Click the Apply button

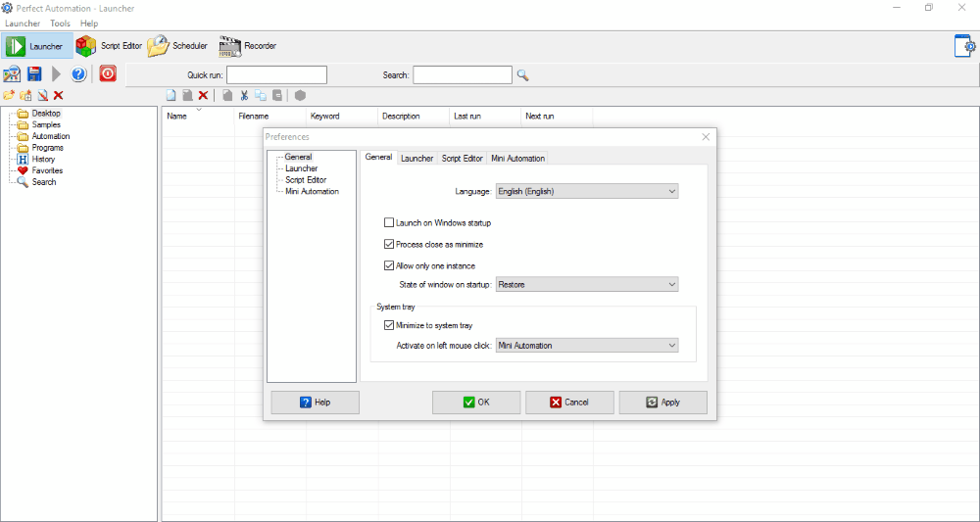tap(663, 403)
